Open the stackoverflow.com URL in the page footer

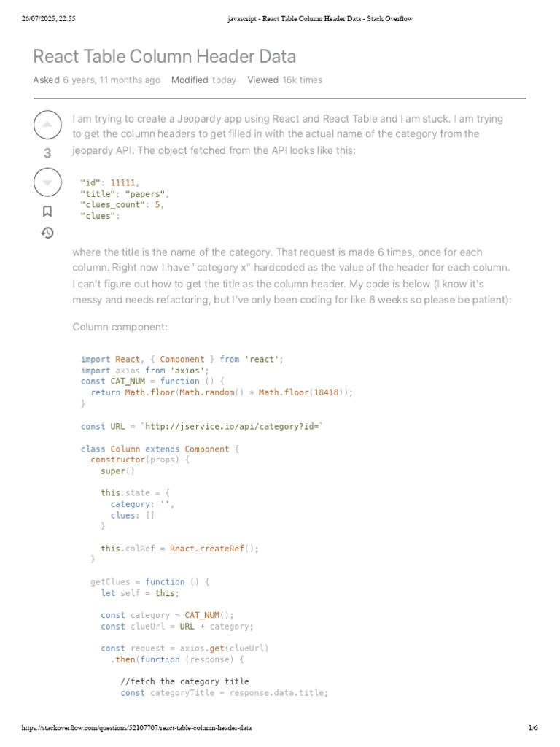(x=137, y=728)
